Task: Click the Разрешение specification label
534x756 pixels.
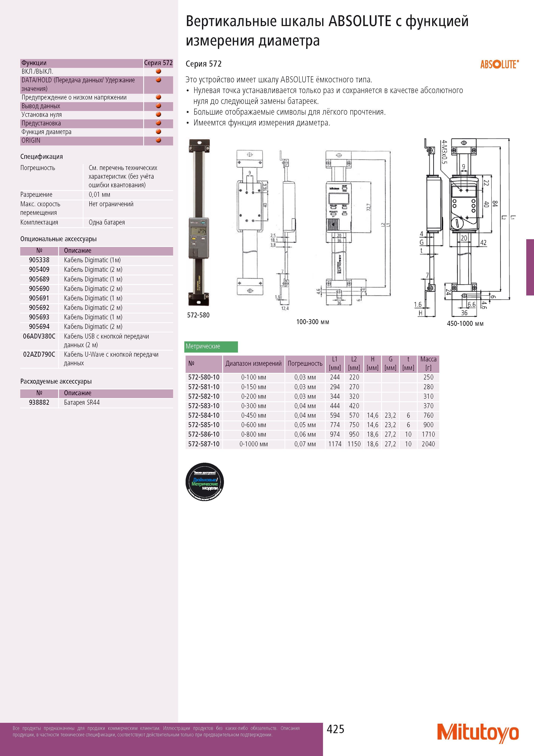Action: pos(36,195)
